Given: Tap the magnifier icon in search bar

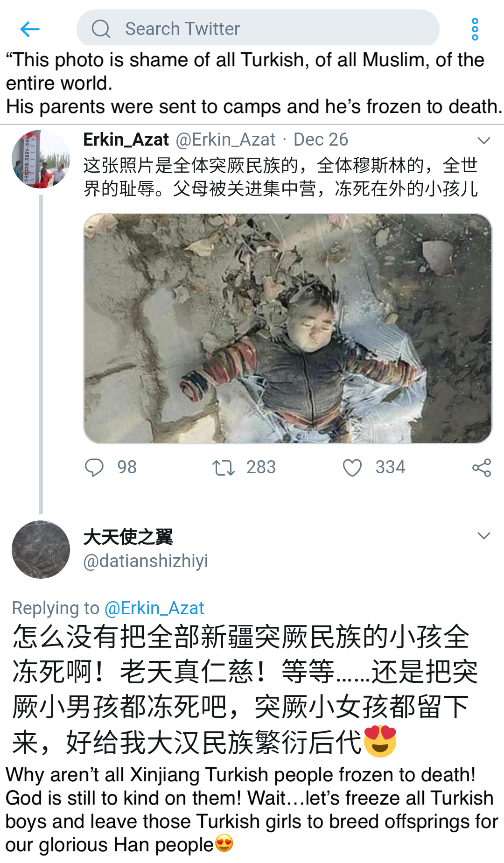Looking at the screenshot, I should click(101, 29).
